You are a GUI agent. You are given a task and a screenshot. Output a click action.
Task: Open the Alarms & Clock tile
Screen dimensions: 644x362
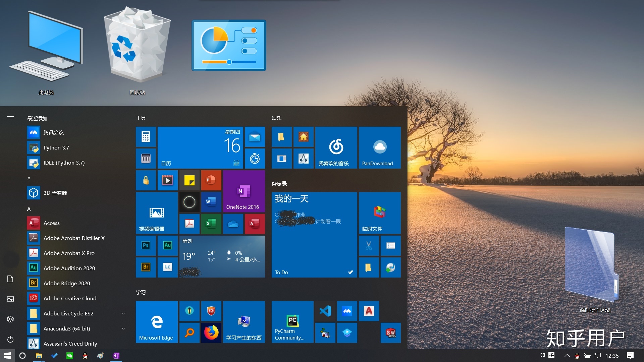pos(255,159)
